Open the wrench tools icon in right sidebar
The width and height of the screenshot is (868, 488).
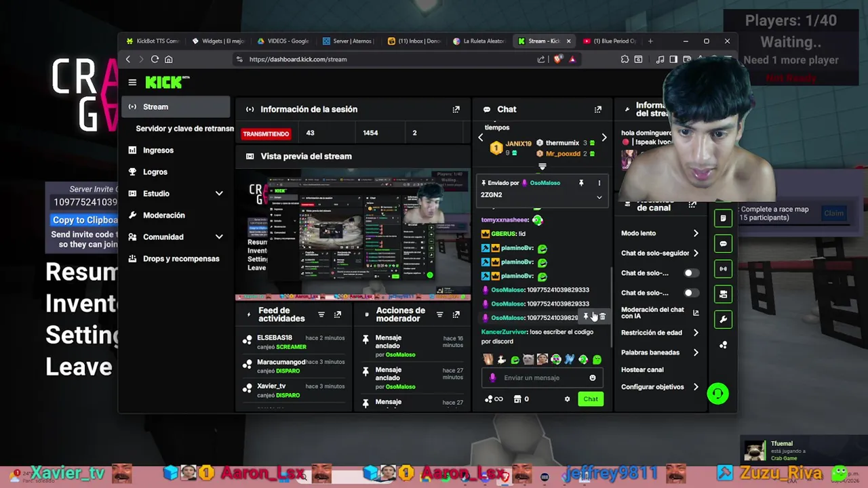[x=723, y=319]
